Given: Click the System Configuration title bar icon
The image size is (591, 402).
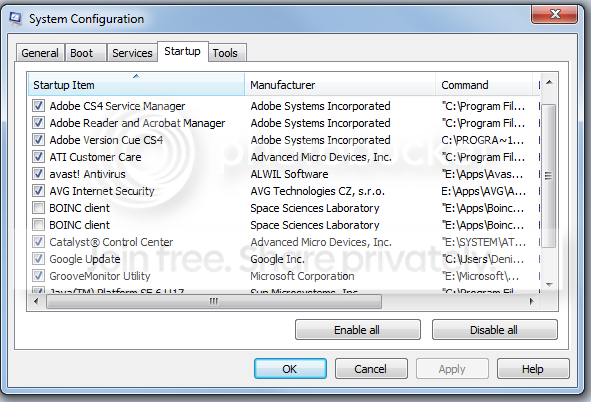Looking at the screenshot, I should tap(15, 18).
